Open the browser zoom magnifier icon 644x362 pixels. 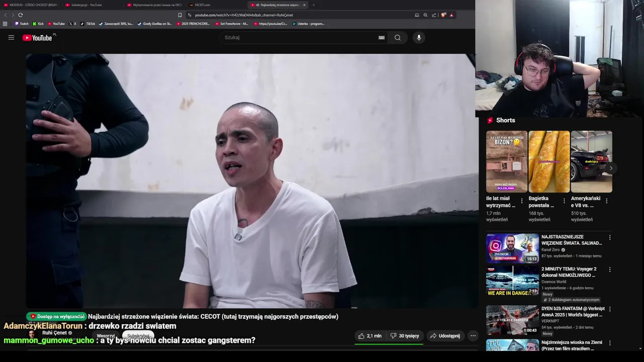[x=425, y=15]
